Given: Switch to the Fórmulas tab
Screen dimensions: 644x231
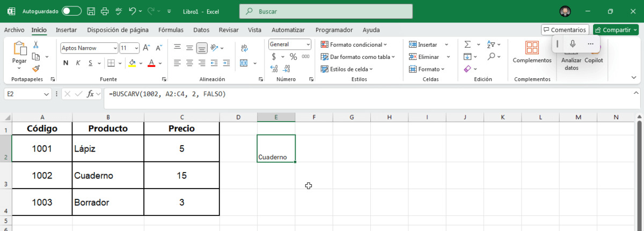Looking at the screenshot, I should (171, 30).
